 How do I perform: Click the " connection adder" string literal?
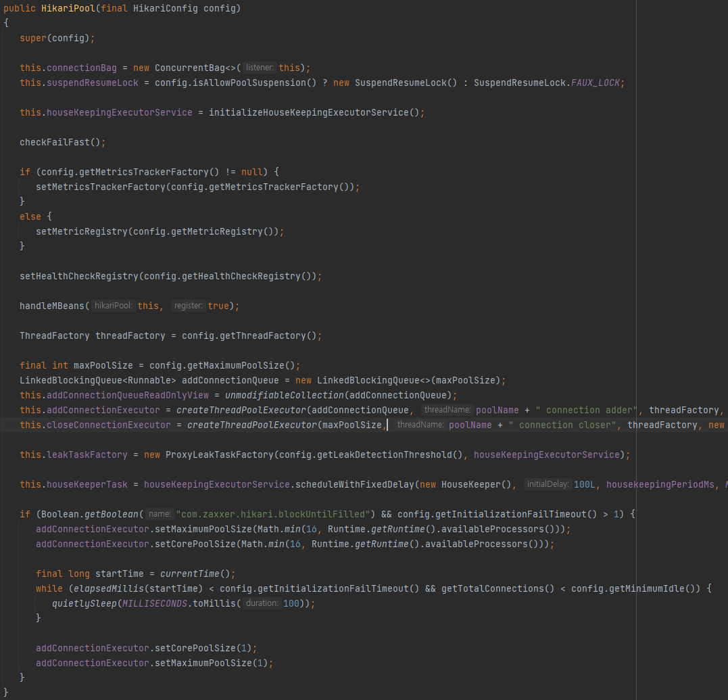(587, 410)
